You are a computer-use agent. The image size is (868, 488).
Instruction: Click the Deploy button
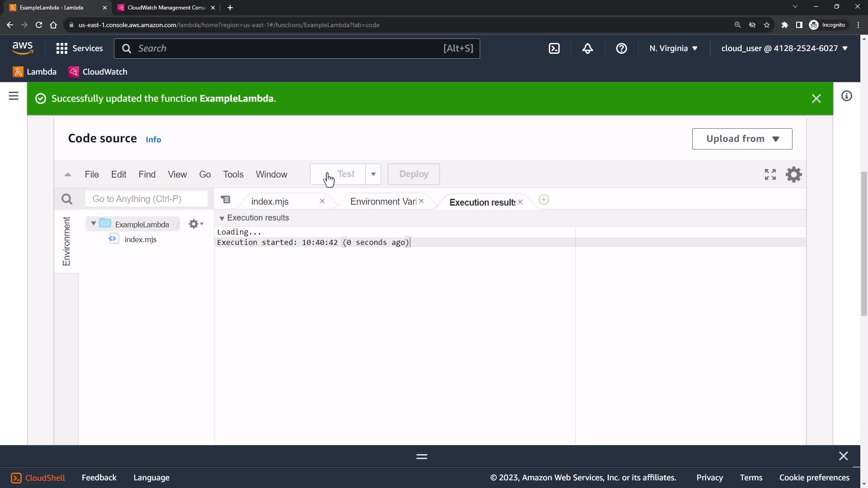point(413,174)
